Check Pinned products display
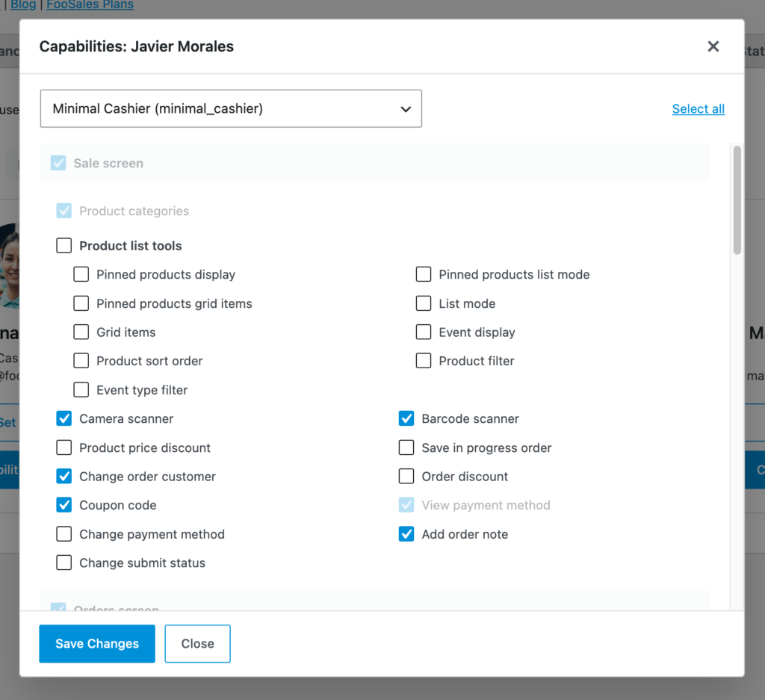 coord(81,274)
